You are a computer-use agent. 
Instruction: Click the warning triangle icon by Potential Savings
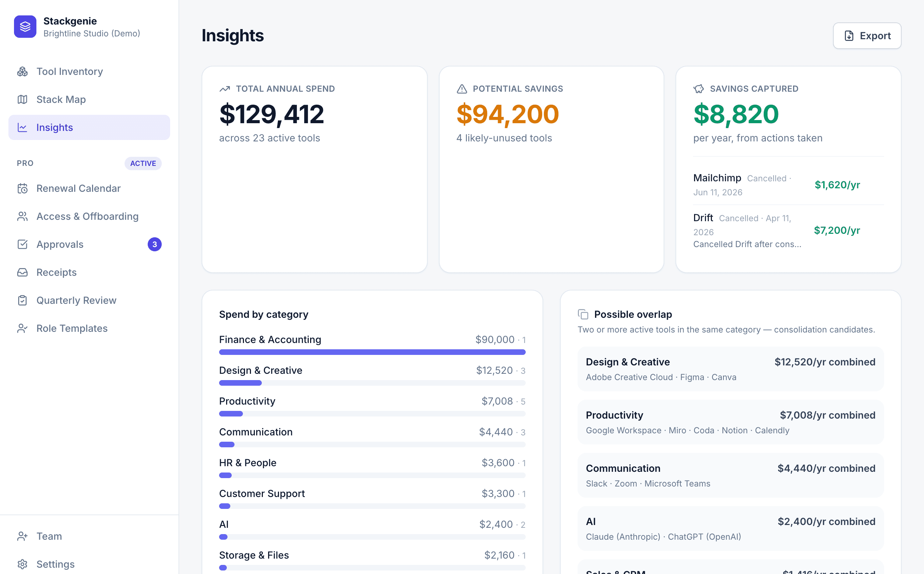point(462,89)
